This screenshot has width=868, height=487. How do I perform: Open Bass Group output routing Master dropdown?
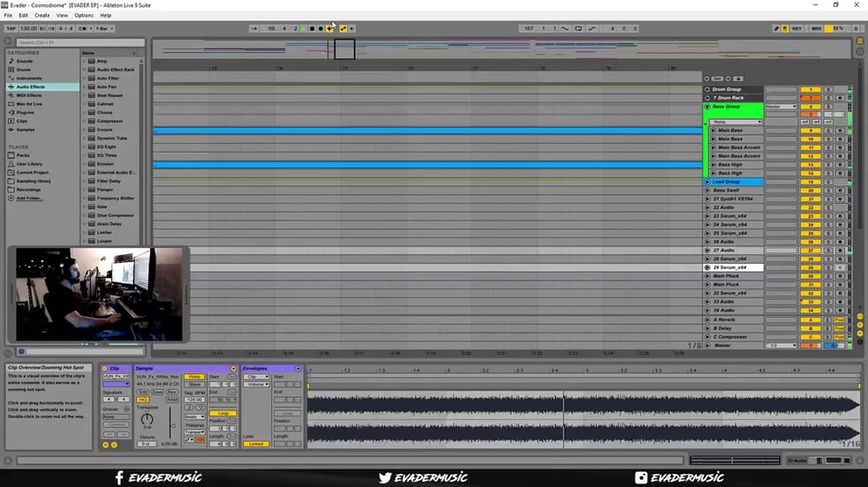point(781,106)
